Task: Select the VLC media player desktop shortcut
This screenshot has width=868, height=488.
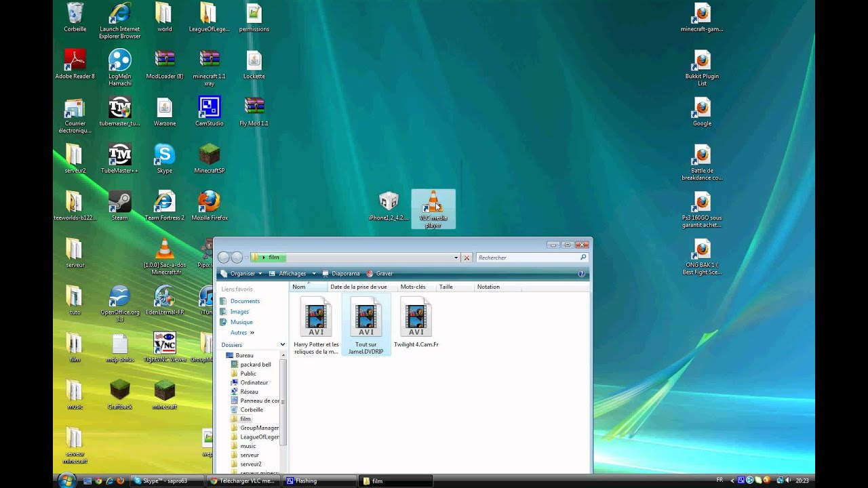Action: coord(433,209)
